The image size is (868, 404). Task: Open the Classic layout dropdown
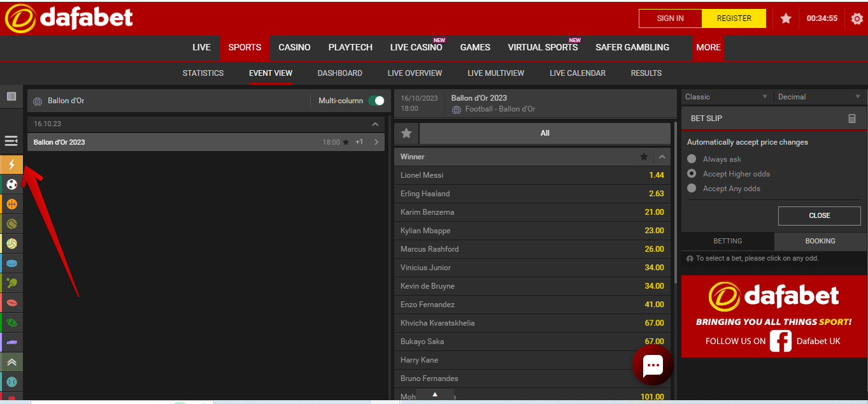[x=727, y=97]
